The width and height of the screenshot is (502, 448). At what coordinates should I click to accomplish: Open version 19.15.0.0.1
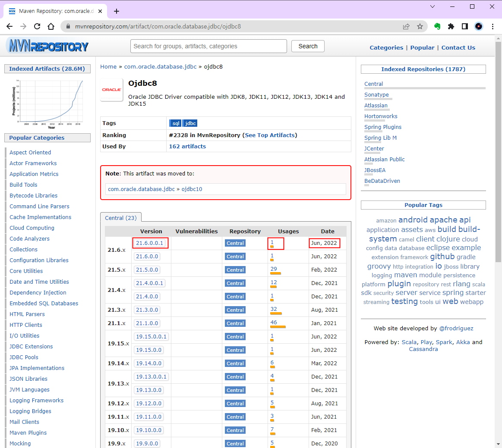tap(151, 337)
